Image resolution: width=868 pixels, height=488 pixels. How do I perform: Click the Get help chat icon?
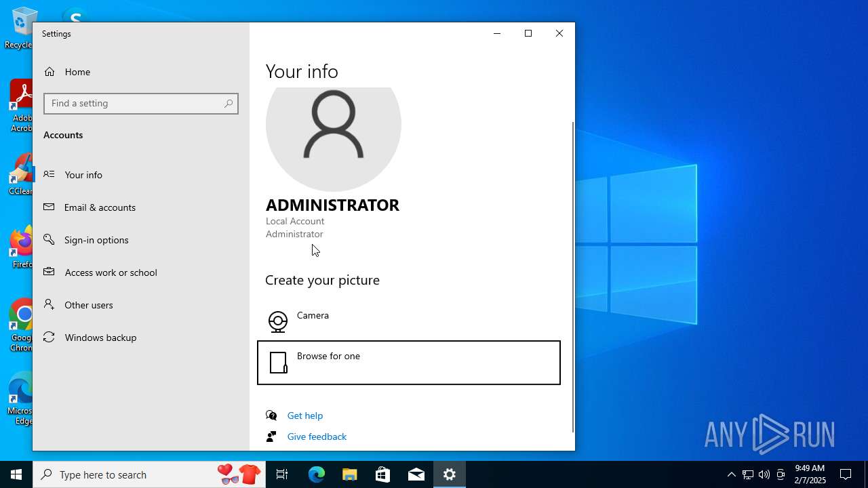click(x=271, y=415)
